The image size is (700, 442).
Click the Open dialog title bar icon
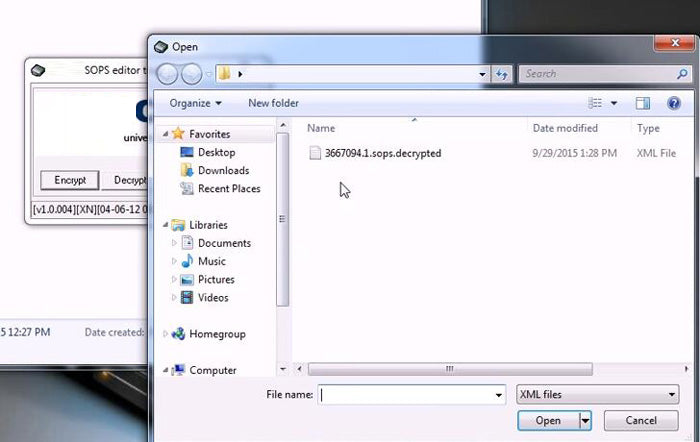pos(161,46)
